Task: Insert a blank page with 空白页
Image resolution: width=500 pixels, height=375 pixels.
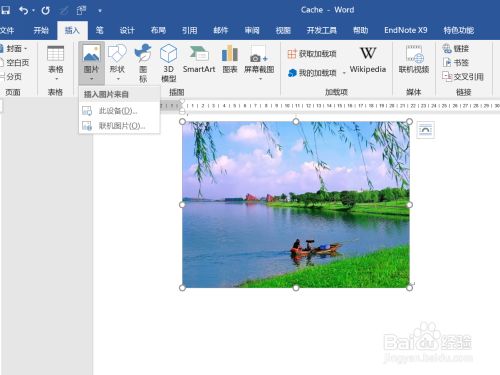Action: pyautogui.click(x=15, y=63)
